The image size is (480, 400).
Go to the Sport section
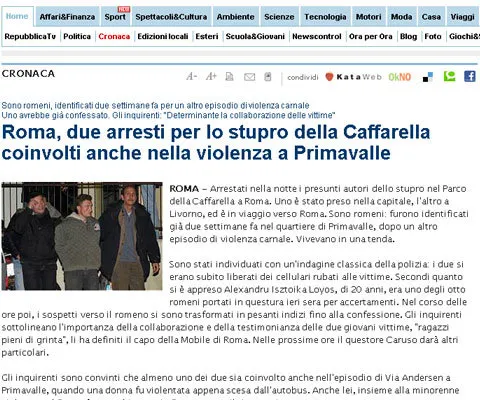point(115,17)
